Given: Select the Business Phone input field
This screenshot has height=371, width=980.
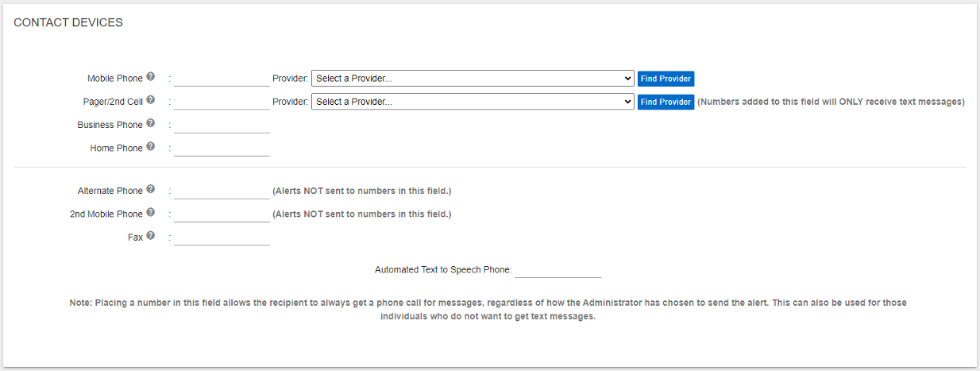Looking at the screenshot, I should click(222, 126).
